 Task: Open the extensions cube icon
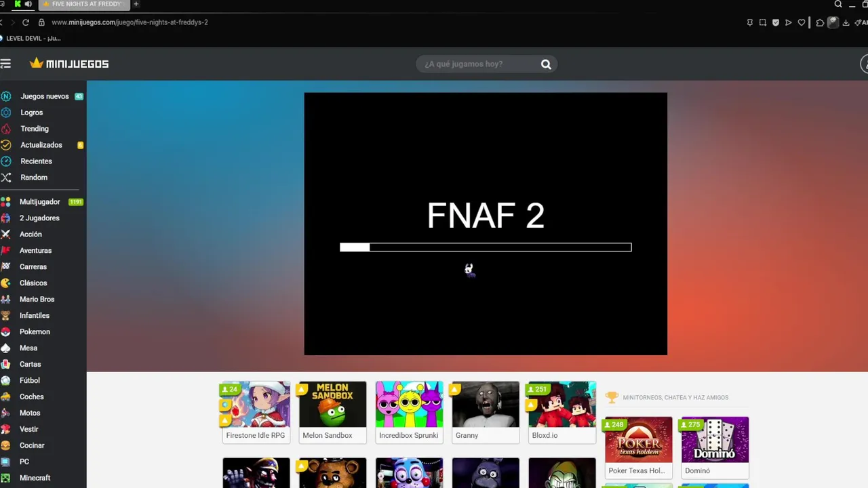coord(820,22)
